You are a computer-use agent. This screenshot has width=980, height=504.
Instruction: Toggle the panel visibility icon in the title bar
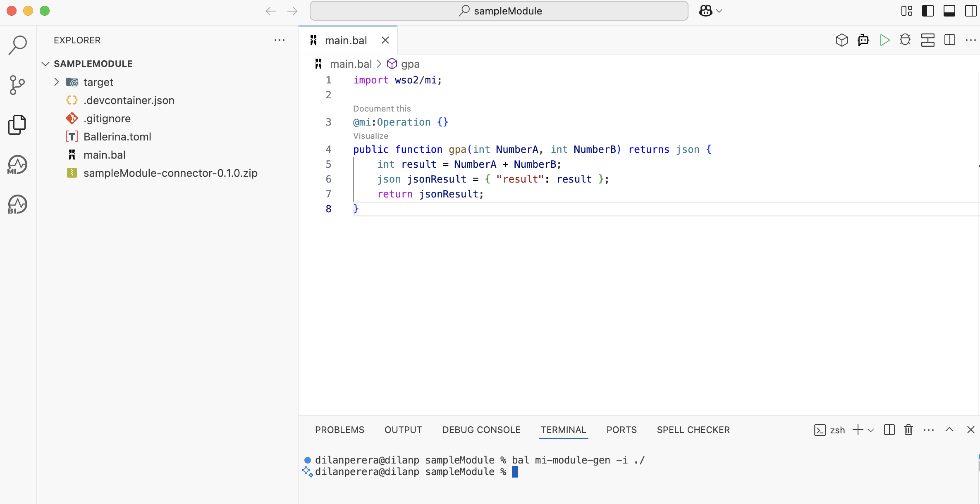949,11
